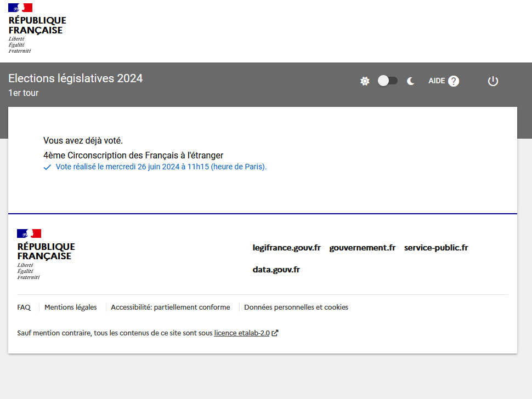Screen dimensions: 532x399
Task: Click 'Elections législatives 2024' heading
Action: 75,78
